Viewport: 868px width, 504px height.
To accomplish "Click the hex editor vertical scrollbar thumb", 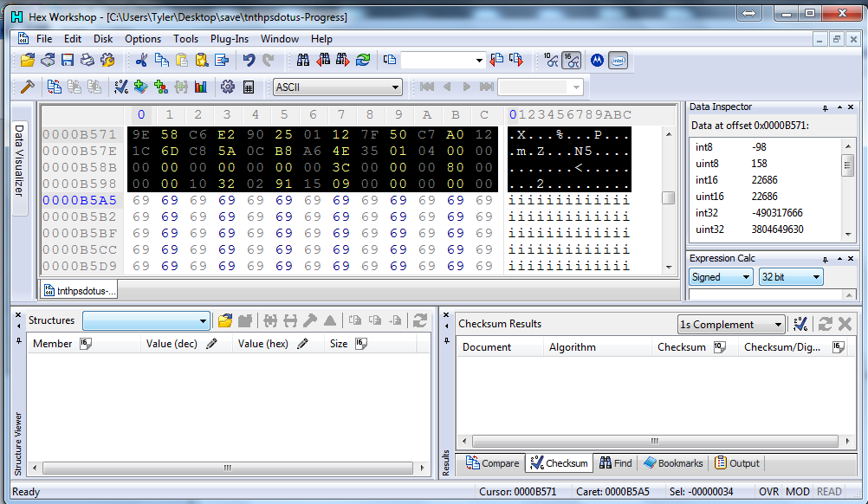I will pos(668,197).
